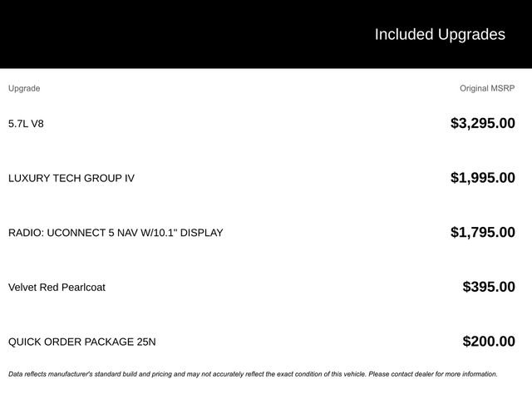Select the Upgrade column header
Screen dimensions: 532x399
pyautogui.click(x=24, y=88)
